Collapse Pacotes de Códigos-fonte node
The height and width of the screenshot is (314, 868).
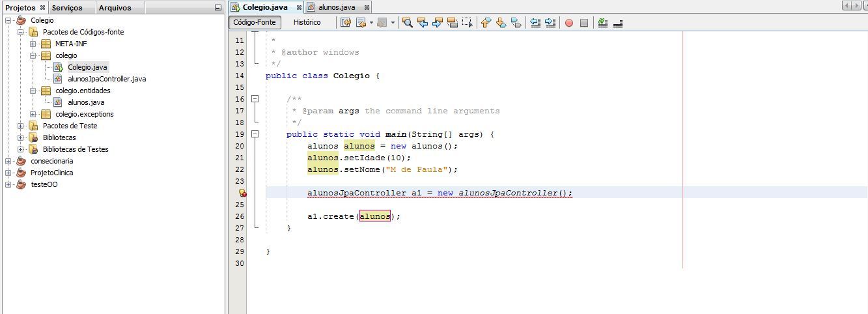coord(20,32)
